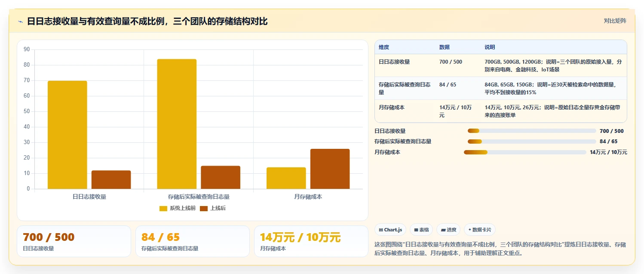Click the brown bar for 月存储成本
The image size is (644, 274).
[x=330, y=169]
